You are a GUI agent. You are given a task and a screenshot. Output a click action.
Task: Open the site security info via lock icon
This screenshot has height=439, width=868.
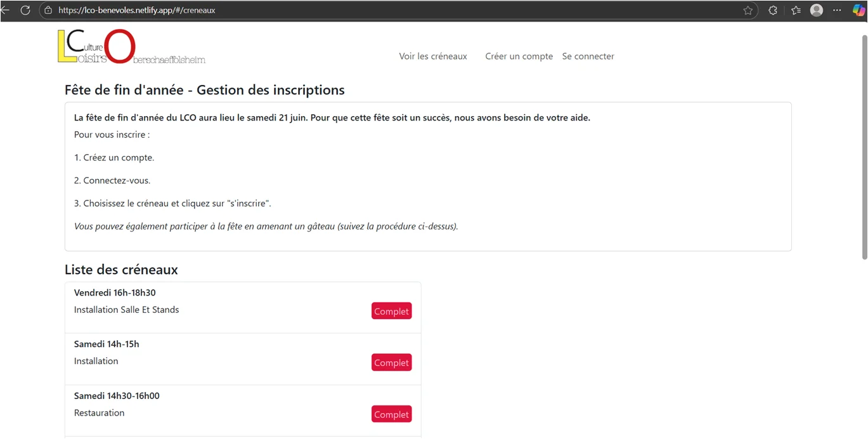click(48, 10)
